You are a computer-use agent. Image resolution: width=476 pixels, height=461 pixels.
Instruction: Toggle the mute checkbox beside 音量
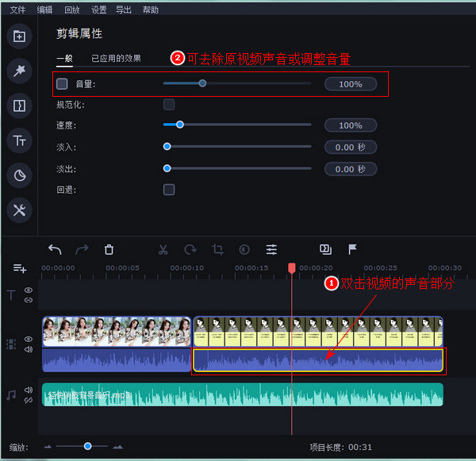pyautogui.click(x=62, y=84)
